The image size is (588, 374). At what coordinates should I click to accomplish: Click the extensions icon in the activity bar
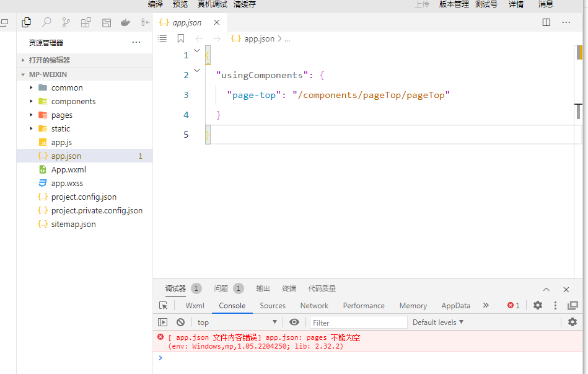click(x=86, y=22)
